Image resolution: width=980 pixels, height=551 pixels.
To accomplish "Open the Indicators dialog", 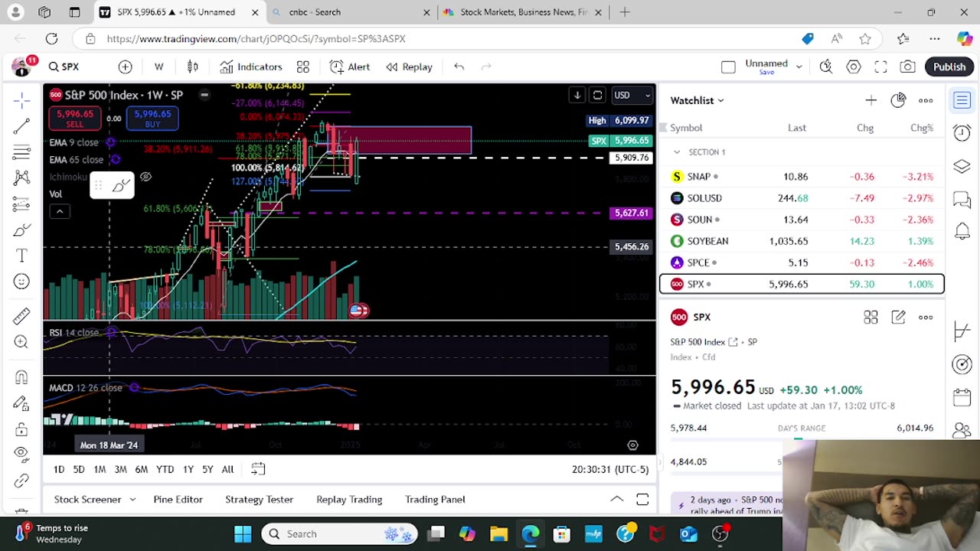I will (250, 67).
